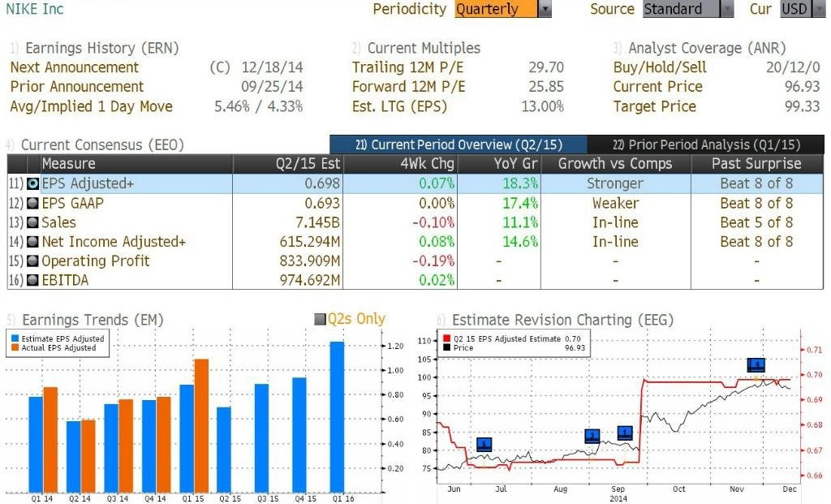Image resolution: width=831 pixels, height=504 pixels.
Task: Click the Quarterly periodicity field
Action: pyautogui.click(x=496, y=9)
